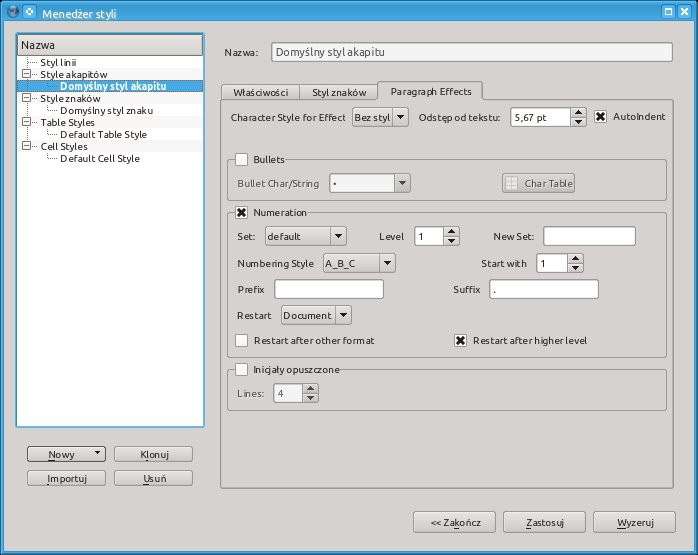Viewport: 698px width, 555px height.
Task: Switch to the Właściwości tab
Action: click(x=260, y=92)
